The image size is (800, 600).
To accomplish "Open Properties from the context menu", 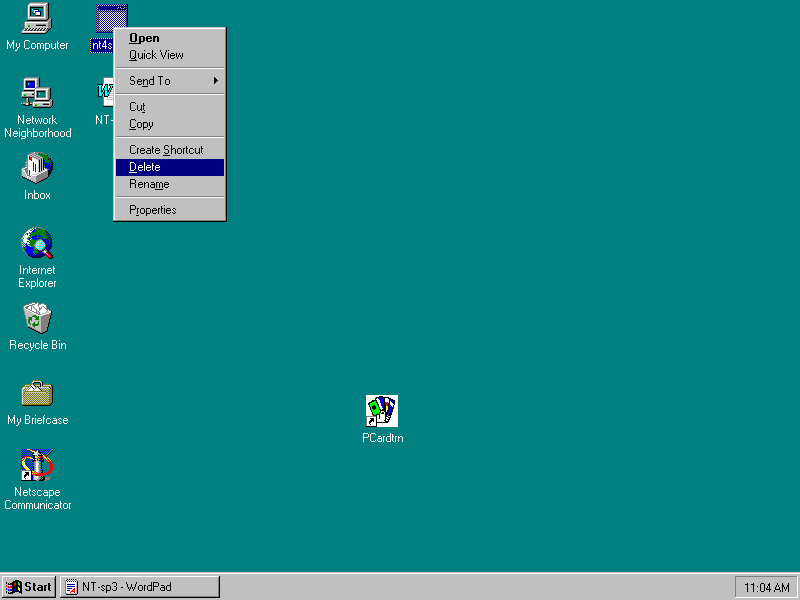I will coord(152,210).
